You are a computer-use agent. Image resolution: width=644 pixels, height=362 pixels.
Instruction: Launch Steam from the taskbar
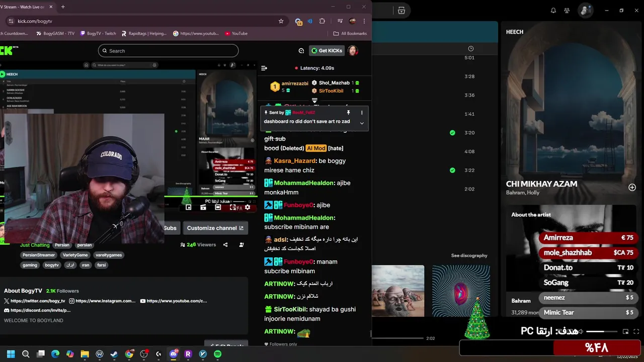114,354
